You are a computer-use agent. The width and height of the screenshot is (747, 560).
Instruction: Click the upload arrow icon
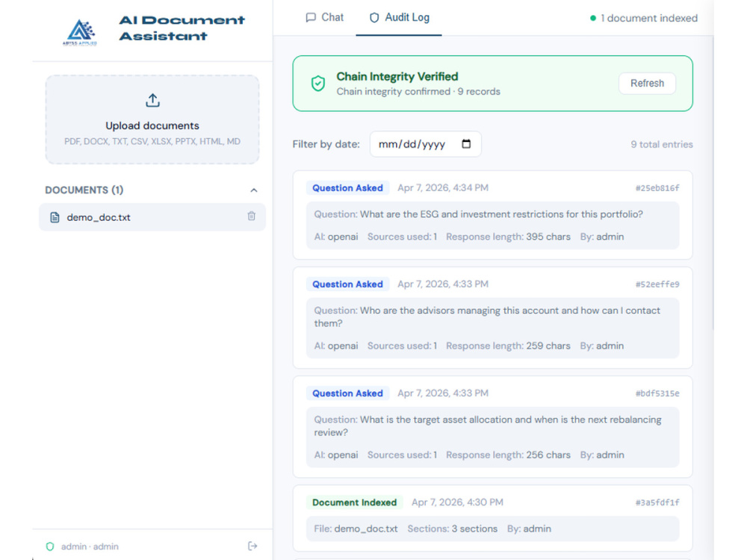tap(152, 101)
